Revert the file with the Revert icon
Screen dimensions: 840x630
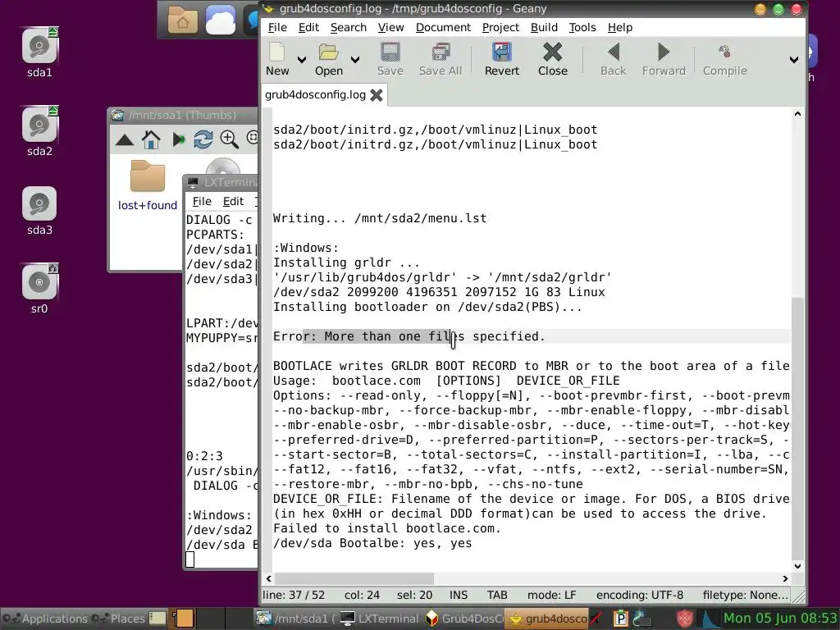click(502, 52)
